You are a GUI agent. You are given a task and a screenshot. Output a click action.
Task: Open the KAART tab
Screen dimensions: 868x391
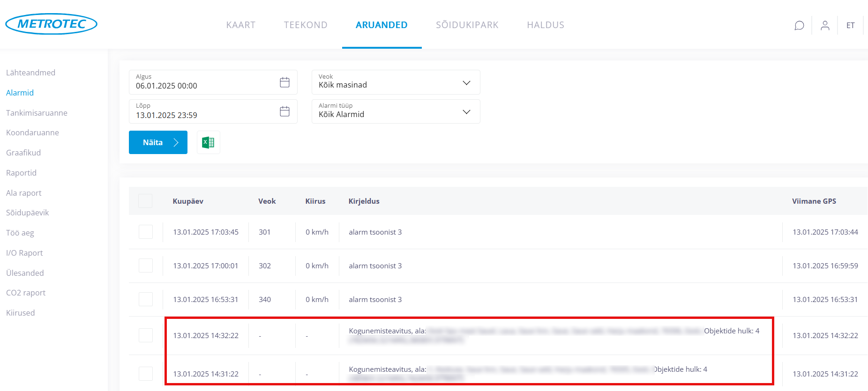tap(241, 25)
